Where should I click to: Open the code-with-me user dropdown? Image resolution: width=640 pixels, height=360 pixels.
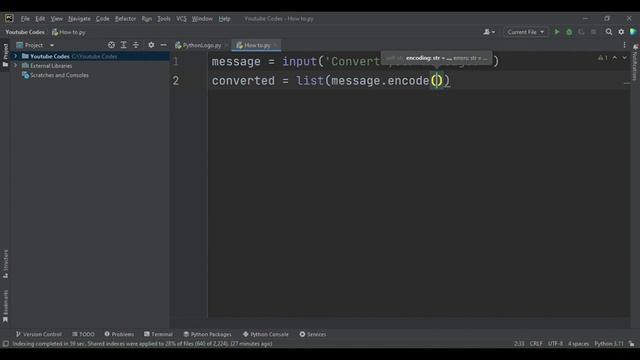pos(489,32)
